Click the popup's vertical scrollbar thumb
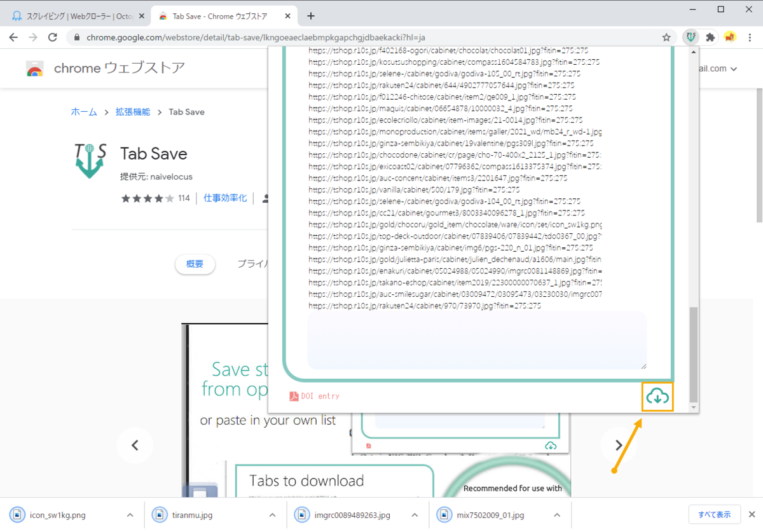 tap(693, 354)
